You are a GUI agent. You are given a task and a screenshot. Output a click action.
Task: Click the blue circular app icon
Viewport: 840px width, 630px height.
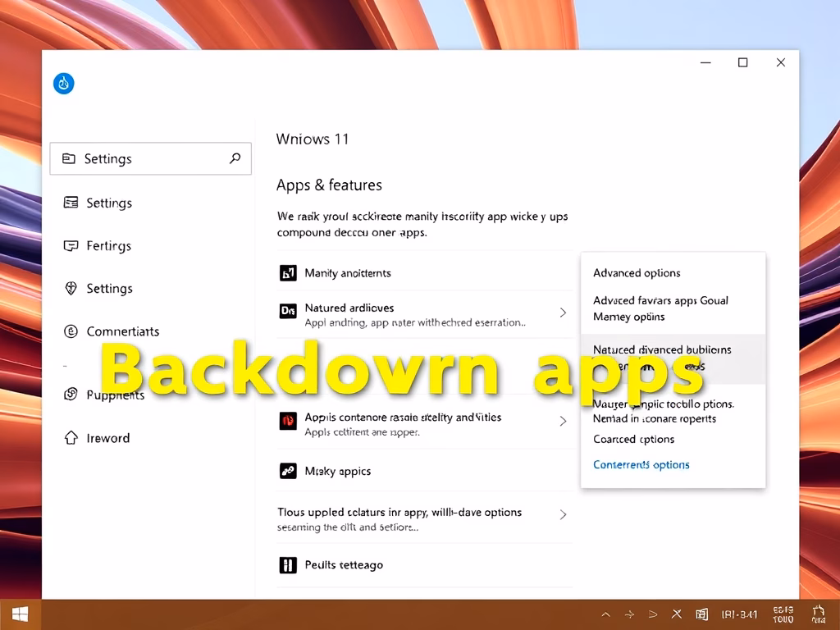point(64,84)
